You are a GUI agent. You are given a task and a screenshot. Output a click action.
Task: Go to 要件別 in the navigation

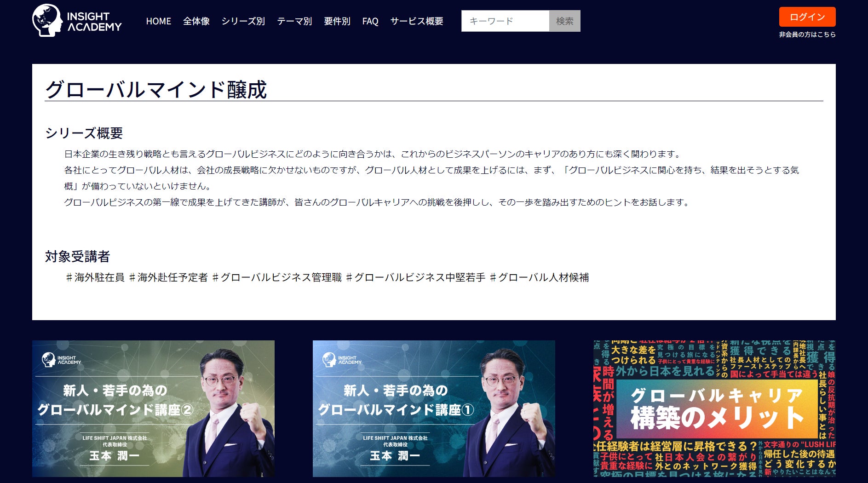point(337,21)
